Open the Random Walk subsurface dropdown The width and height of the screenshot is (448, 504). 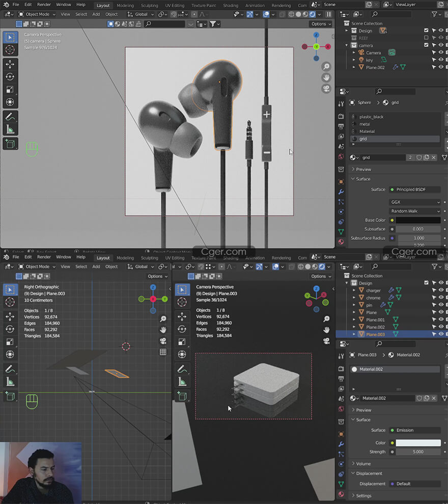(415, 211)
